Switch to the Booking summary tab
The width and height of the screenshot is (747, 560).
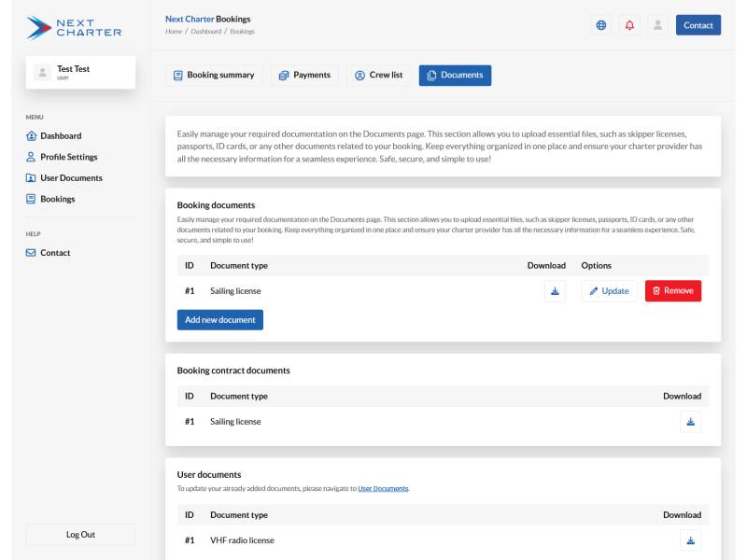tap(214, 76)
